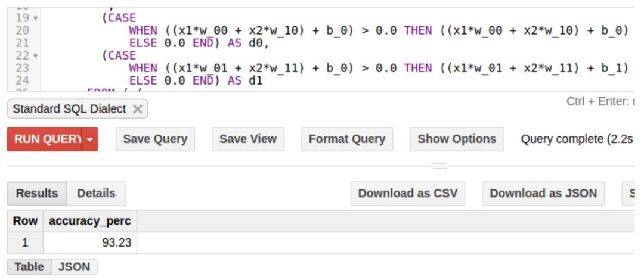The width and height of the screenshot is (644, 280).
Task: Switch result view to JSON
Action: (74, 267)
